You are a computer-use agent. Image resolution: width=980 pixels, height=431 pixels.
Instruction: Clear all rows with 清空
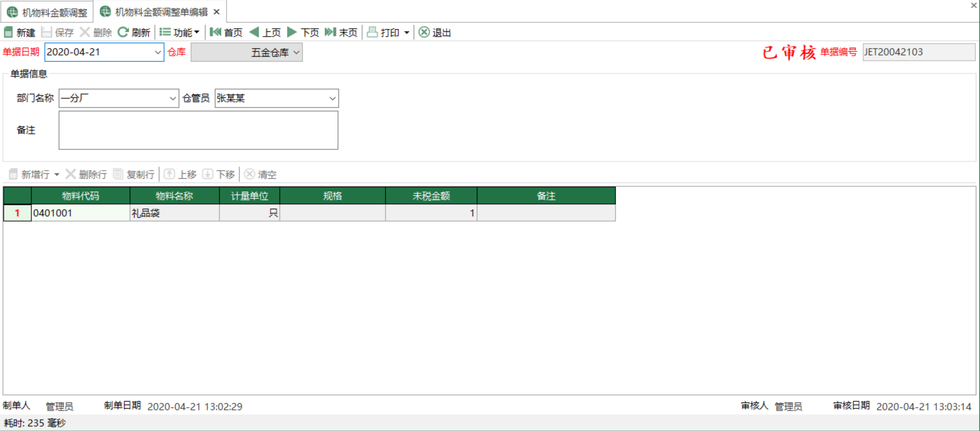tap(260, 174)
